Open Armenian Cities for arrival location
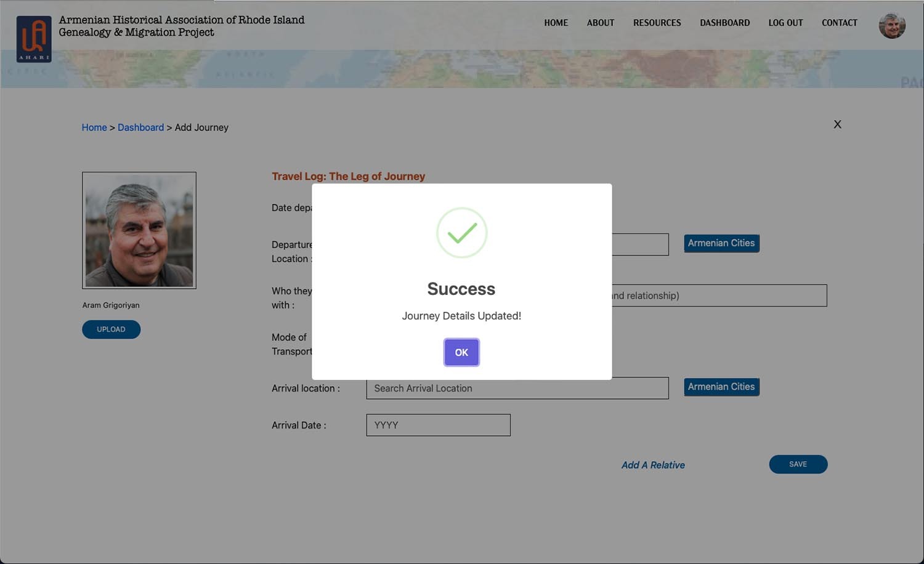 click(x=721, y=387)
